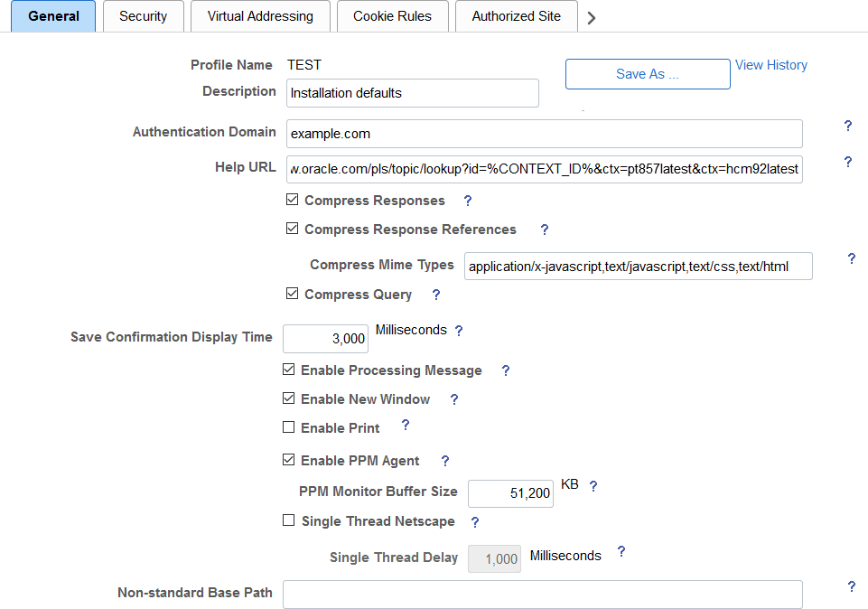868x609 pixels.
Task: Open help for Compress Responses option
Action: (467, 201)
